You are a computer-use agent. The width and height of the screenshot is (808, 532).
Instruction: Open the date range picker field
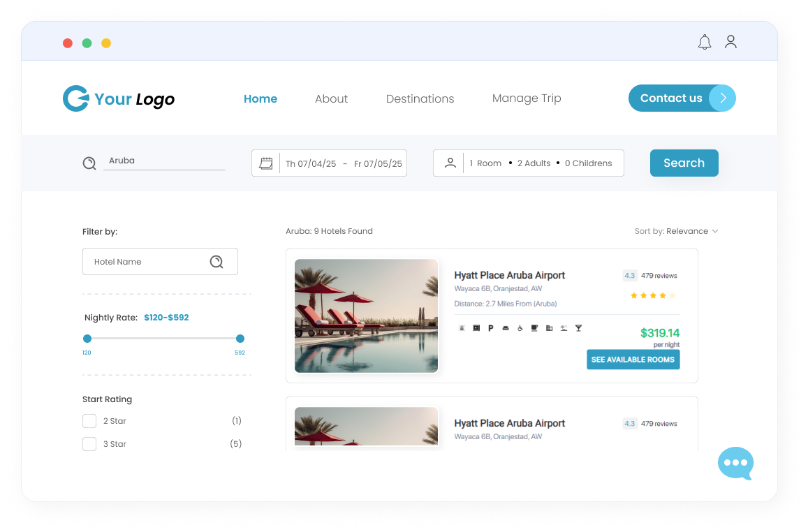coord(342,163)
